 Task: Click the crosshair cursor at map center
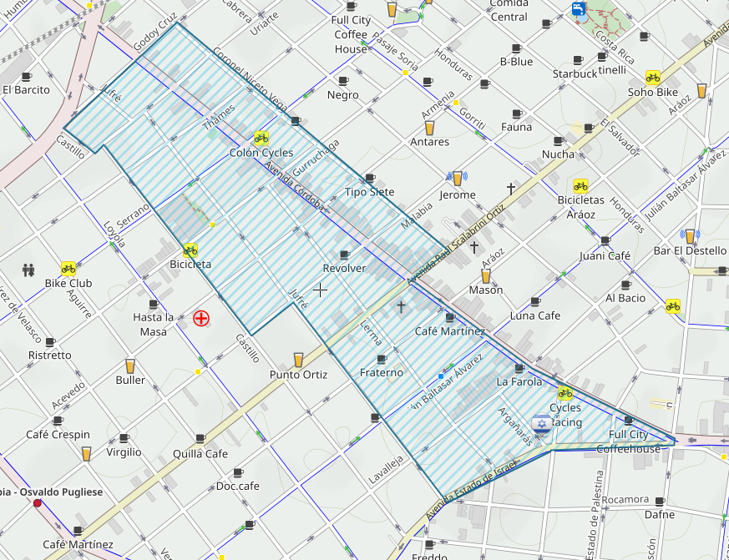(320, 290)
